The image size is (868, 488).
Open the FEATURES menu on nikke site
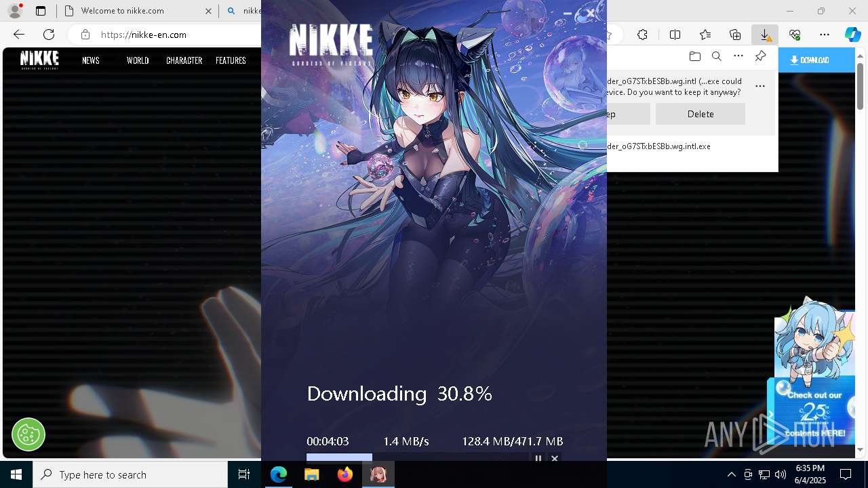point(231,60)
